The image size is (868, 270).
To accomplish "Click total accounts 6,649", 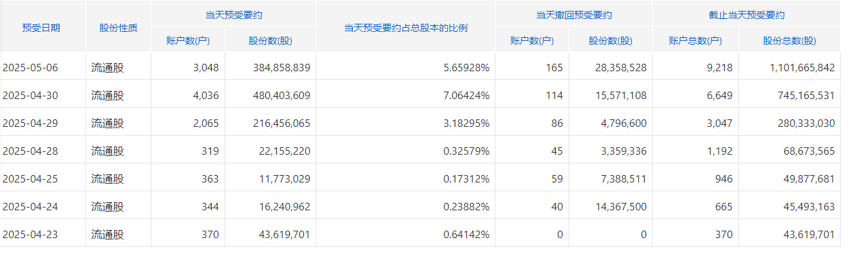I will [x=720, y=95].
